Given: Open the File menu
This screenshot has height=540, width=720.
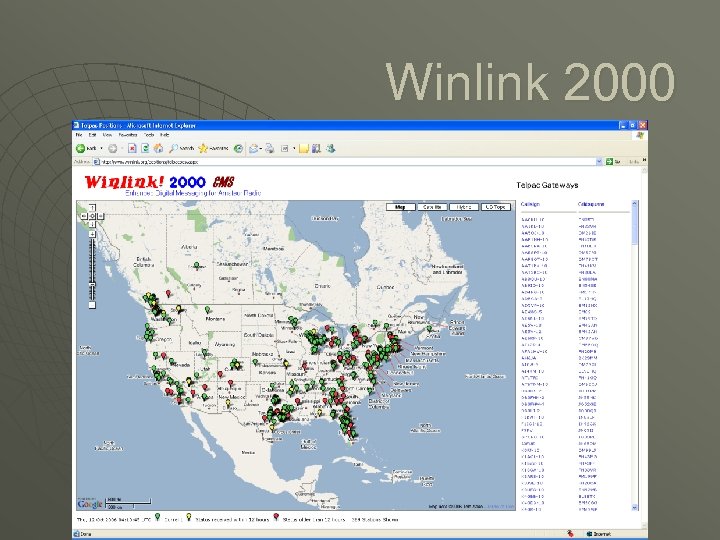Looking at the screenshot, I should [79, 135].
